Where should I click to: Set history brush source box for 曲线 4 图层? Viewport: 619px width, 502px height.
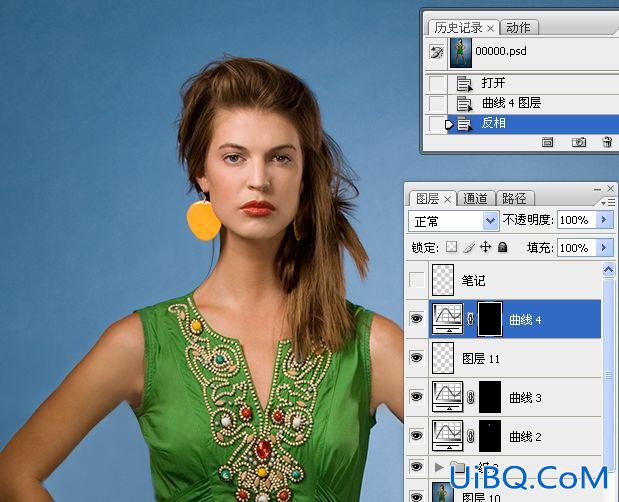[437, 103]
